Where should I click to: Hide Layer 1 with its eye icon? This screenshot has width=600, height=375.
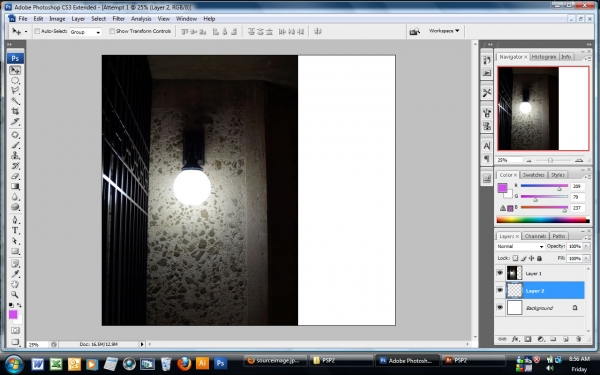[x=500, y=273]
